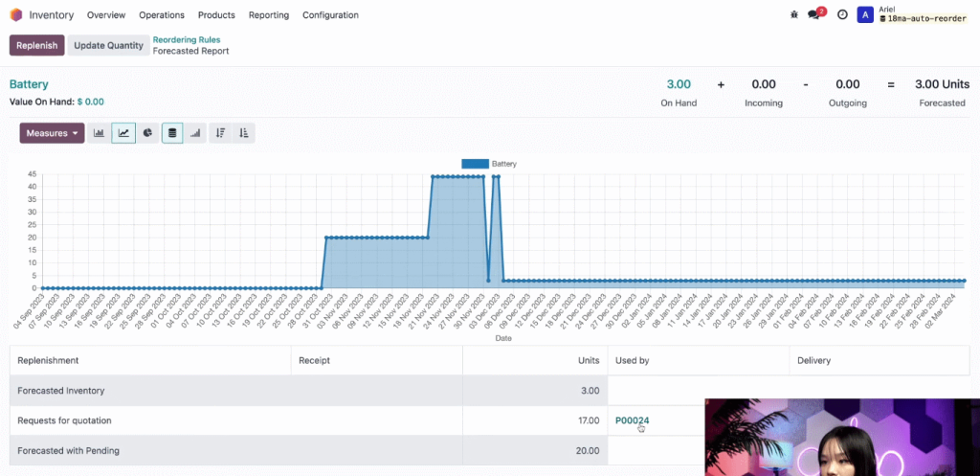980x476 pixels.
Task: Go back to Reordering Rules breadcrumb
Action: point(187,39)
